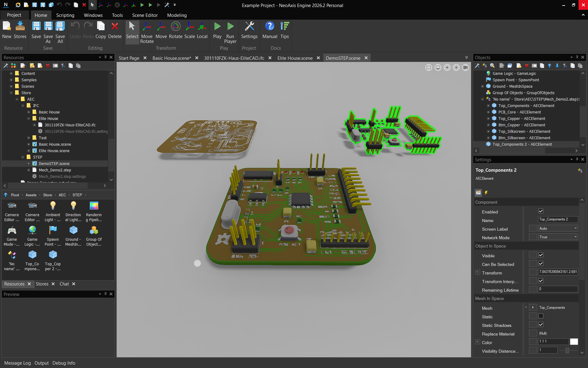Open the Debug Info panel
The height and width of the screenshot is (368, 588).
coord(64,363)
